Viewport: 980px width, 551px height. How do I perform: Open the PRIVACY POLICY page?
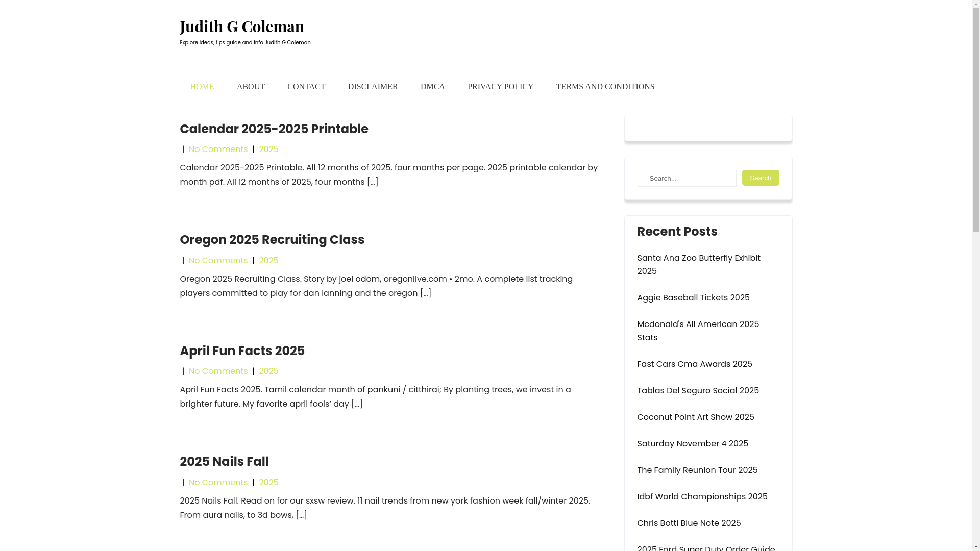click(x=500, y=87)
